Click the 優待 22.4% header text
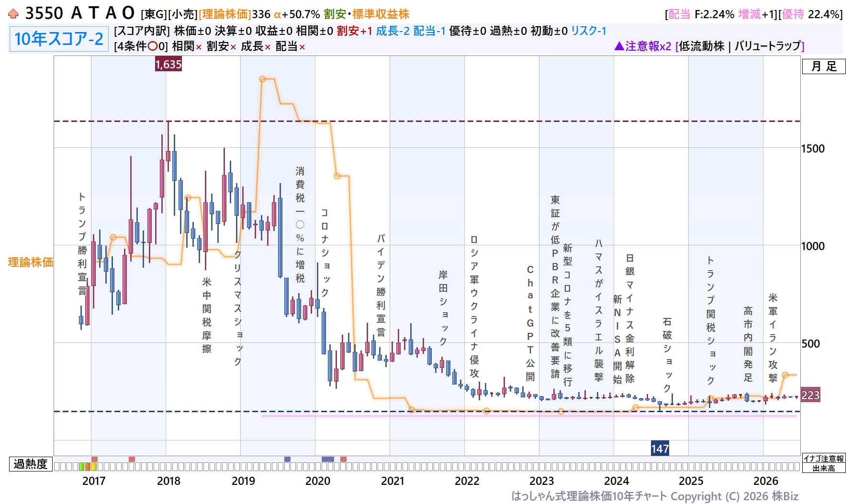The height and width of the screenshot is (504, 852). click(x=812, y=14)
